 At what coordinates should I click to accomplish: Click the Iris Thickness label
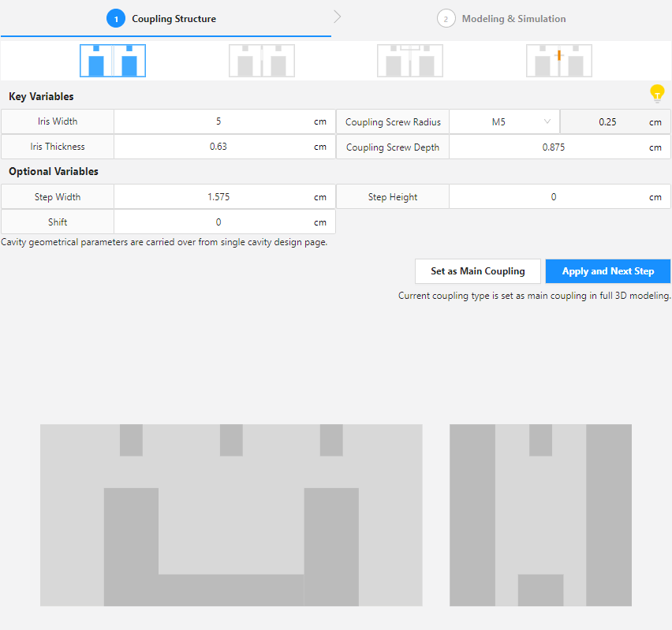click(x=58, y=147)
